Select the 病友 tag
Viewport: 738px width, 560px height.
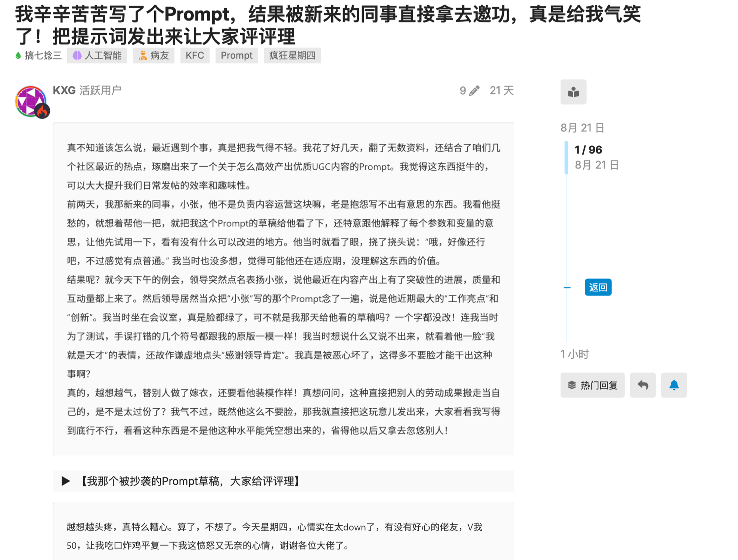[154, 56]
